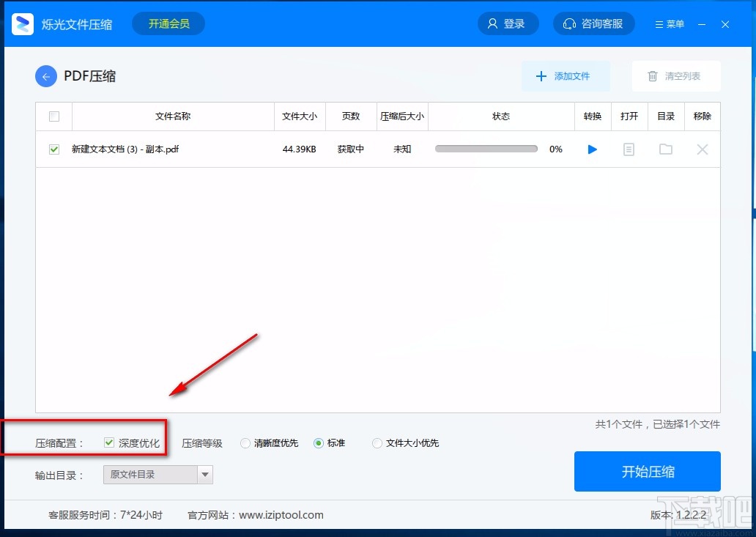Screen dimensions: 756x537
Task: Click the 开始压缩 button
Action: [x=647, y=472]
